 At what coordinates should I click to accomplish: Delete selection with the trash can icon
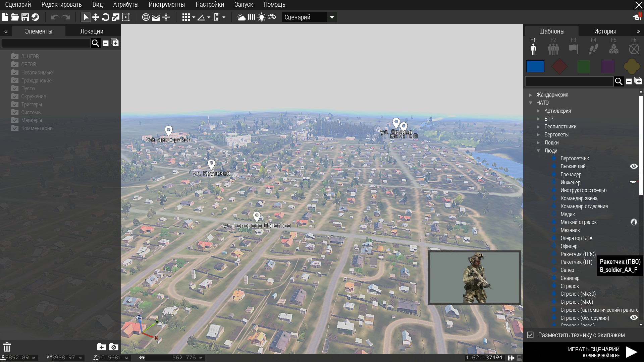coord(7,347)
